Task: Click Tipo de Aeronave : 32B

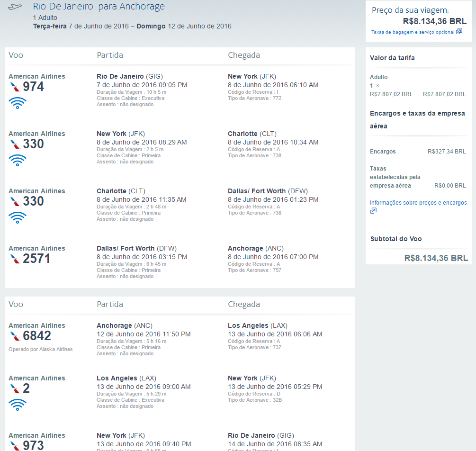Action: pyautogui.click(x=255, y=400)
